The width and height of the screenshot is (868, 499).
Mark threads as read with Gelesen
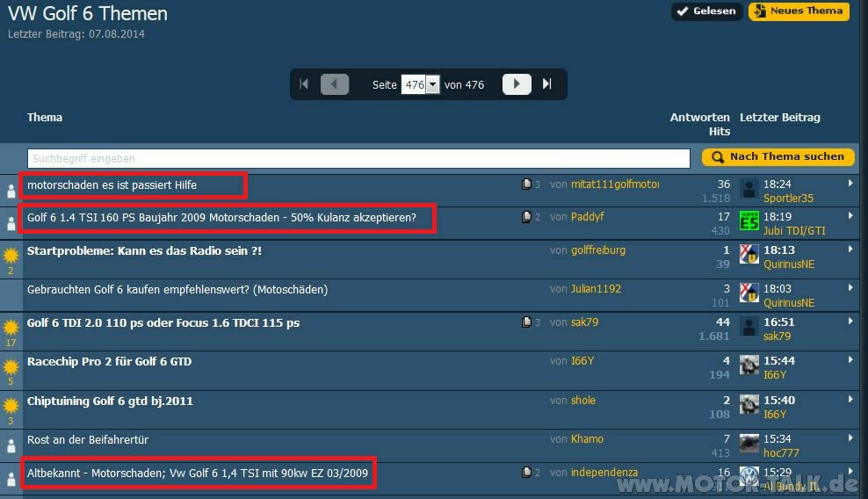click(x=707, y=11)
